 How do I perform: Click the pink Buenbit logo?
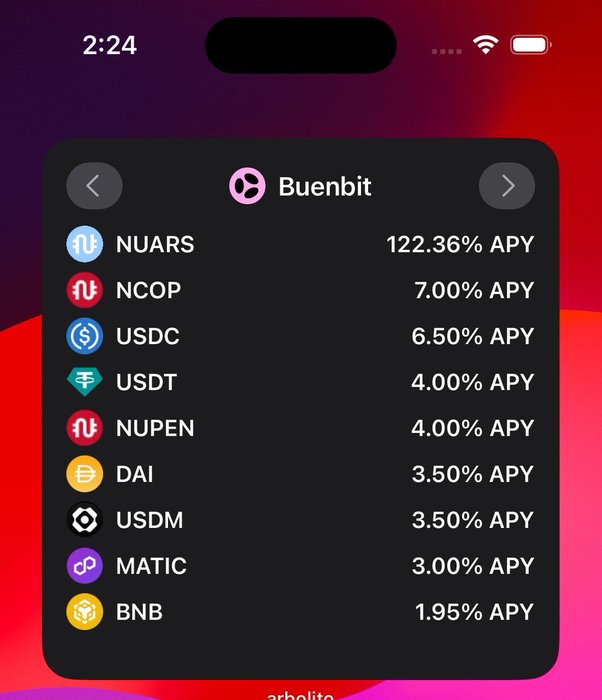(247, 186)
